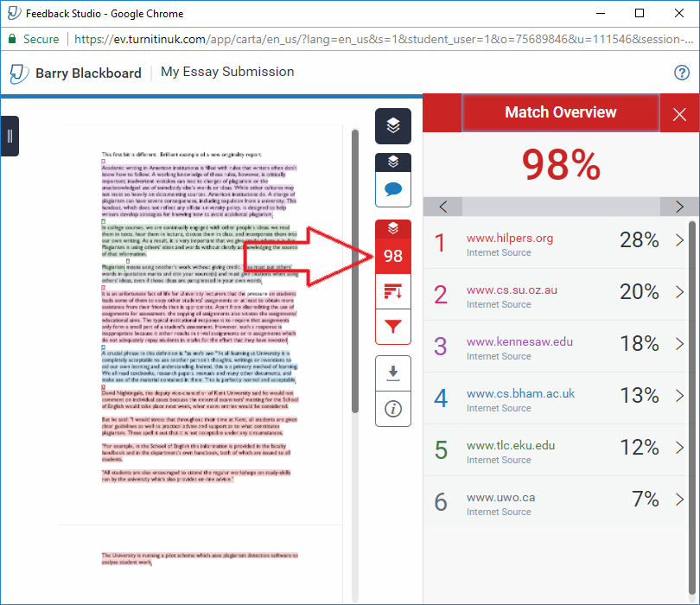
Task: Download the submission using the download icon
Action: pos(393,372)
